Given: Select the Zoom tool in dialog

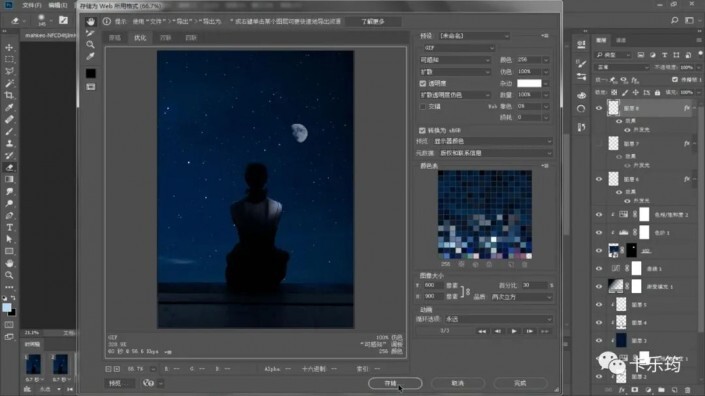Looking at the screenshot, I should [90, 44].
